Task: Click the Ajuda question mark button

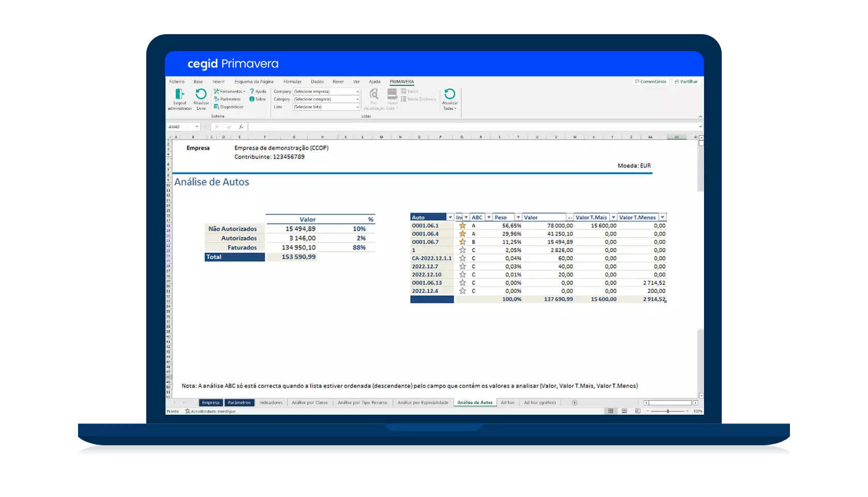Action: 258,92
